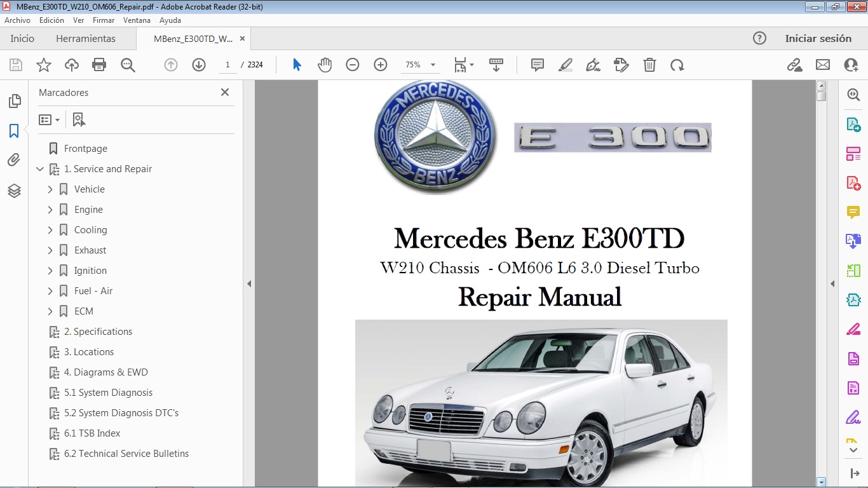Select the Hand tool for panning
The image size is (868, 488).
(x=325, y=64)
